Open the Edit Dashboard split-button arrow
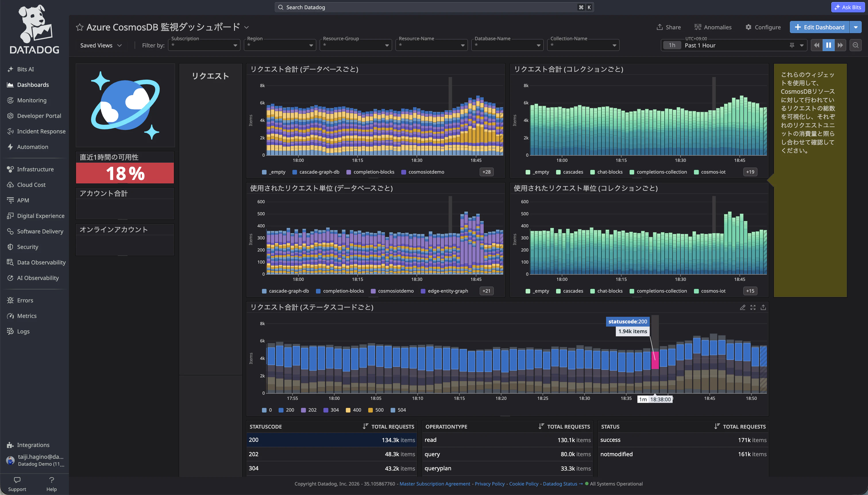 tap(855, 27)
